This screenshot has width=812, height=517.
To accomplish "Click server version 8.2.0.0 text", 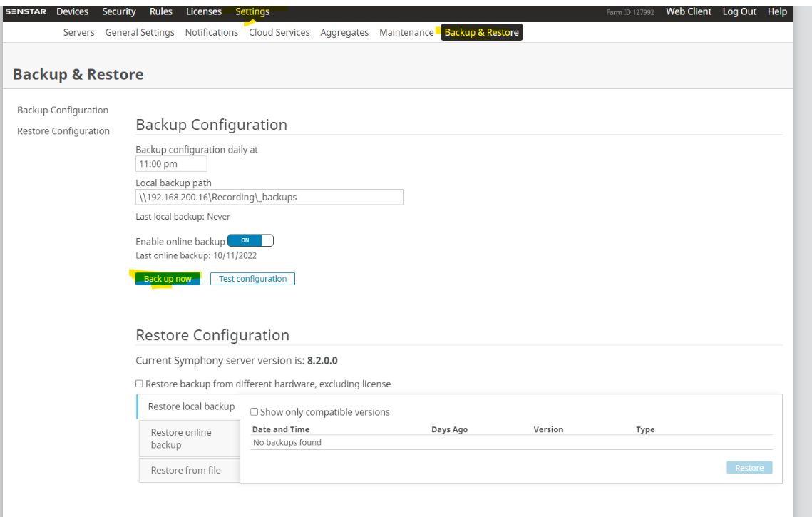I will 322,361.
